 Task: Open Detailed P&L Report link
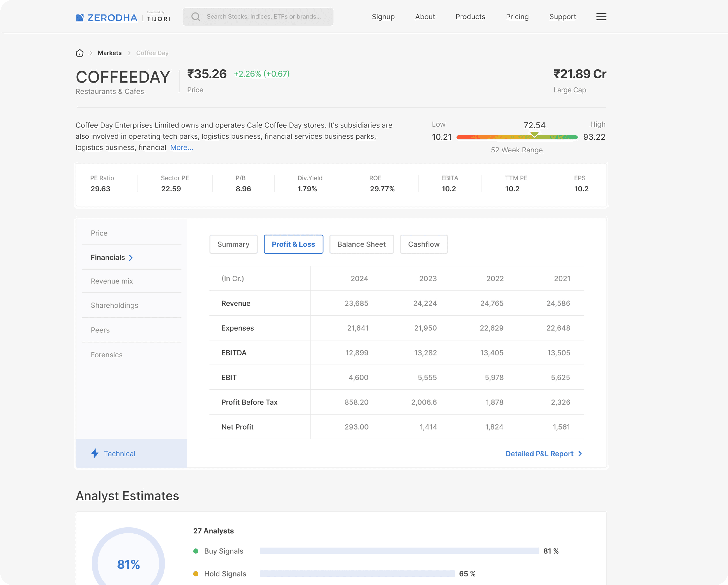(539, 454)
